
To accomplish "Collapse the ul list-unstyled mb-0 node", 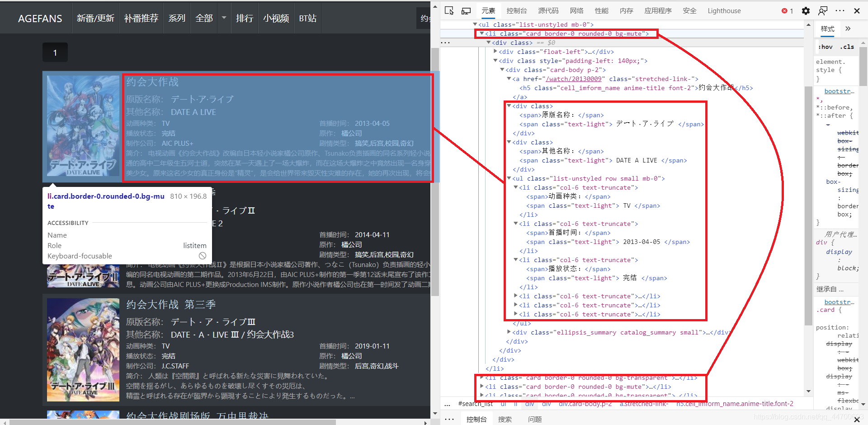I will [x=475, y=24].
